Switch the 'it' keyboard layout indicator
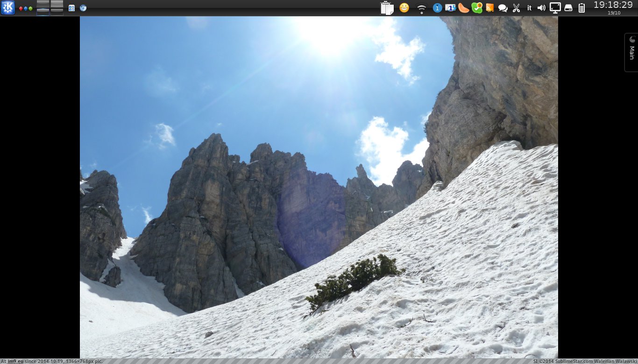The width and height of the screenshot is (638, 364). (x=529, y=8)
